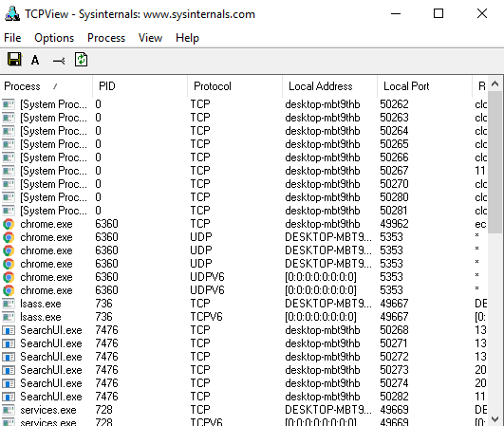Screen dimensions: 504x426
Task: Click the Save floppy disk toolbar icon
Action: 14,60
